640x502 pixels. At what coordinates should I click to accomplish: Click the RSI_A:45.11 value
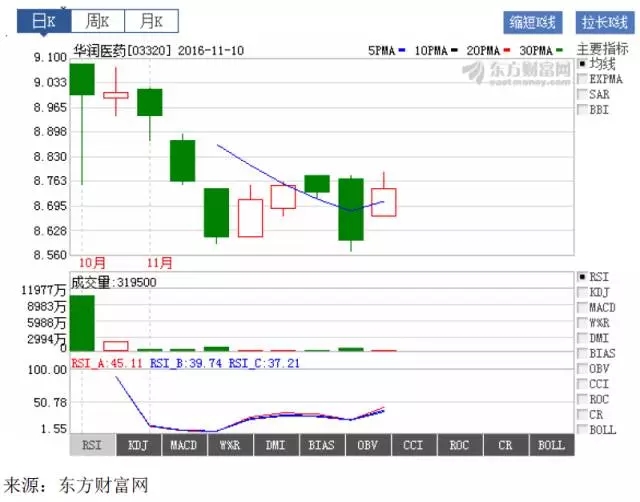(107, 363)
